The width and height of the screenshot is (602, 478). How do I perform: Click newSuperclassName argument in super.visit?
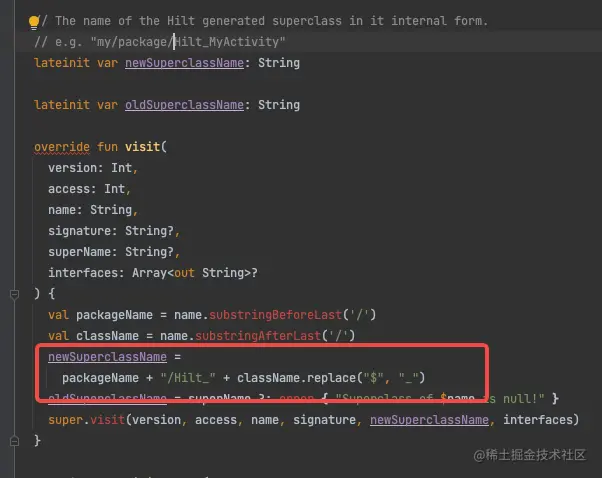(x=429, y=420)
